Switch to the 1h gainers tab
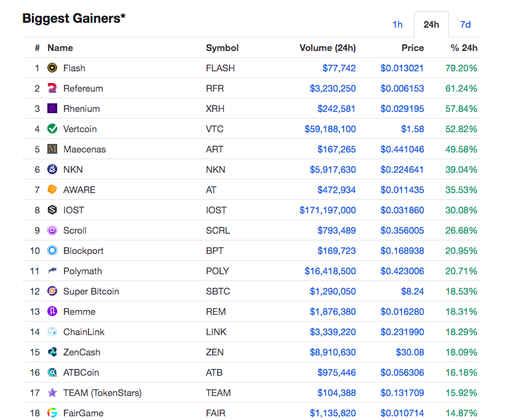 click(398, 25)
